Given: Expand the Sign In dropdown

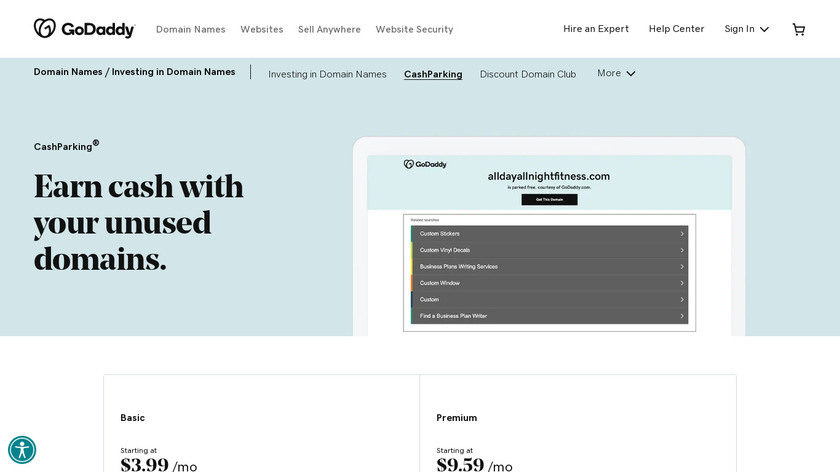Looking at the screenshot, I should tap(746, 29).
